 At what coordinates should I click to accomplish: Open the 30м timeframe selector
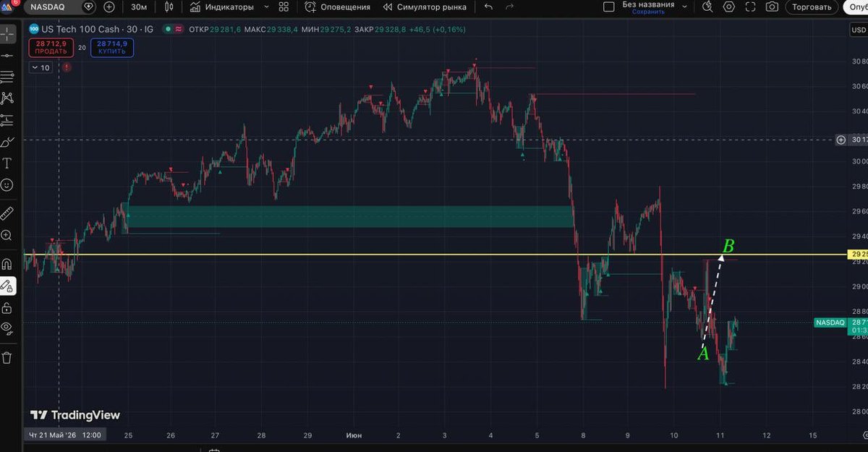coord(139,7)
